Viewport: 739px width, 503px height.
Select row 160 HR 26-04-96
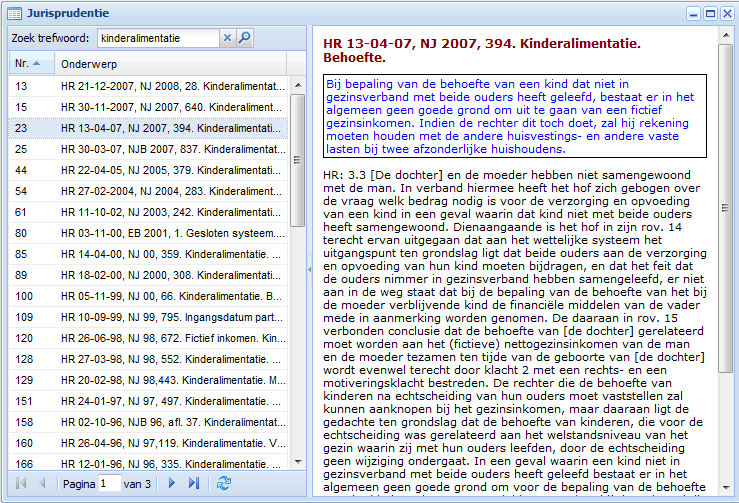(148, 443)
